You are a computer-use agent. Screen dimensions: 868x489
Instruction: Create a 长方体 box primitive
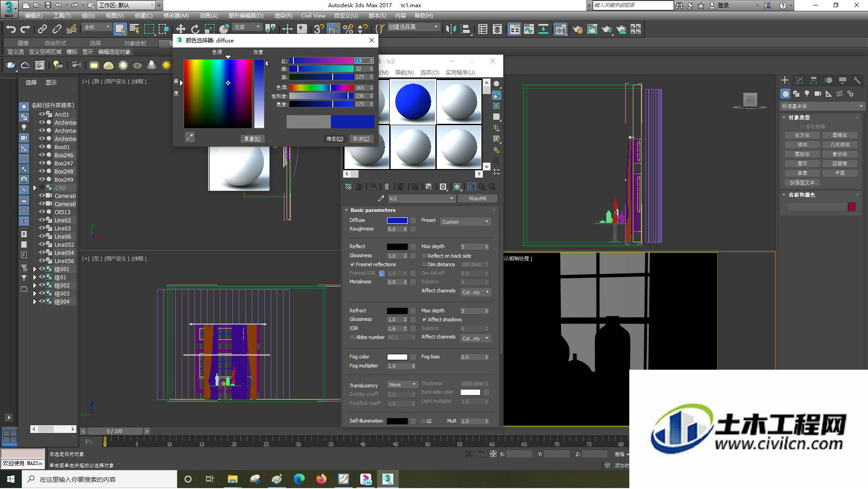click(802, 135)
